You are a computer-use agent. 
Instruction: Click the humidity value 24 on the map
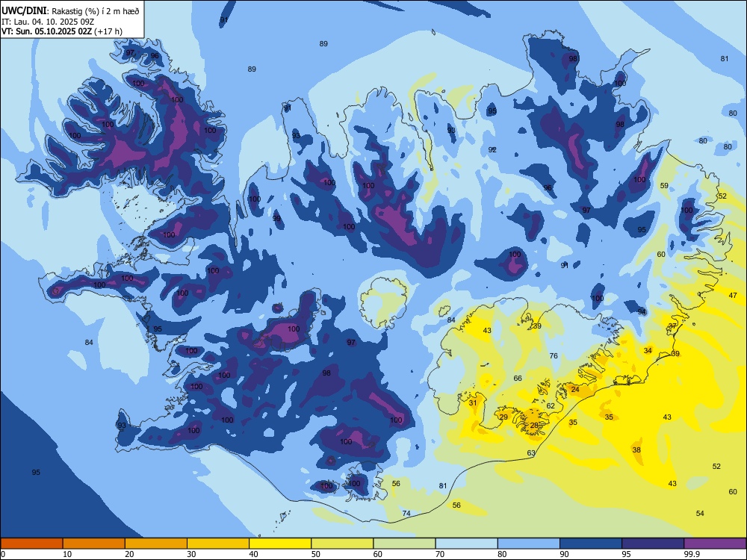[x=575, y=389]
